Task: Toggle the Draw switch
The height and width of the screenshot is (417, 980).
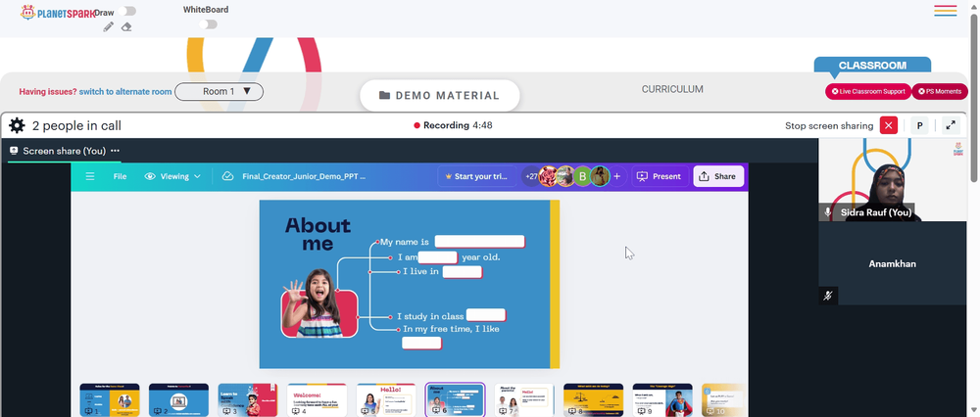Action: tap(126, 11)
